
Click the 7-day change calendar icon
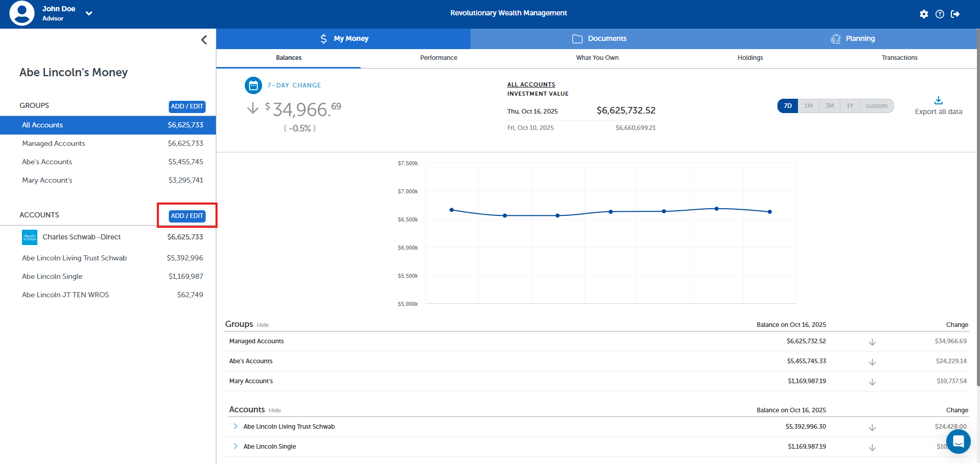pyautogui.click(x=253, y=85)
